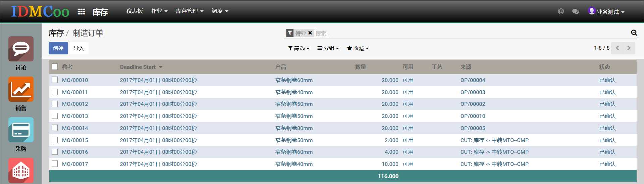Open the 调度 dropdown menu
The height and width of the screenshot is (184, 644).
coord(220,11)
